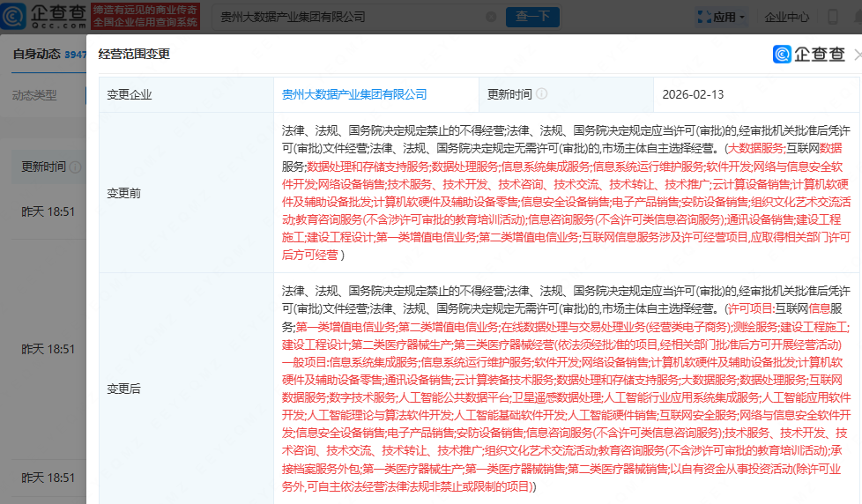Click the 应用 grid icon

pos(702,17)
